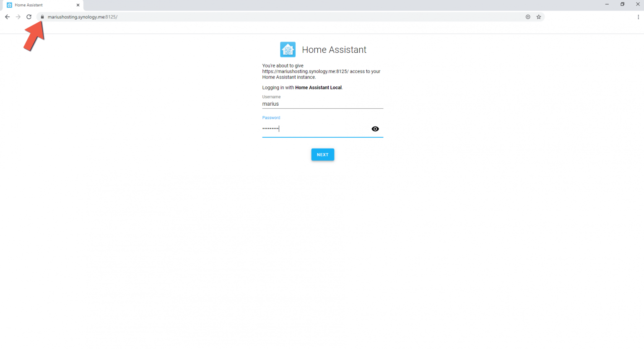Click the Home Assistant favicon on the browser tab
Screen dimensions: 644x349
point(10,5)
